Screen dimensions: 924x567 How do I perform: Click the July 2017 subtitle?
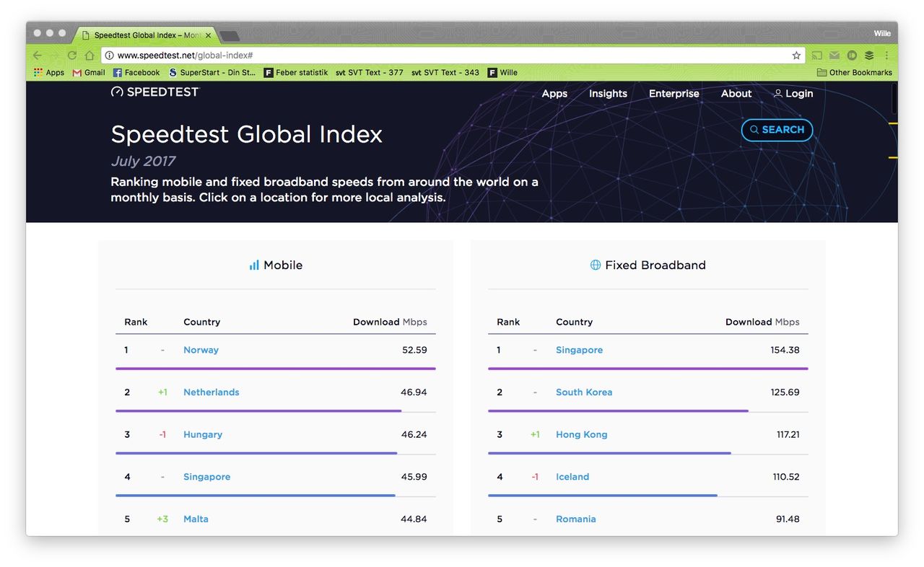[x=143, y=161]
